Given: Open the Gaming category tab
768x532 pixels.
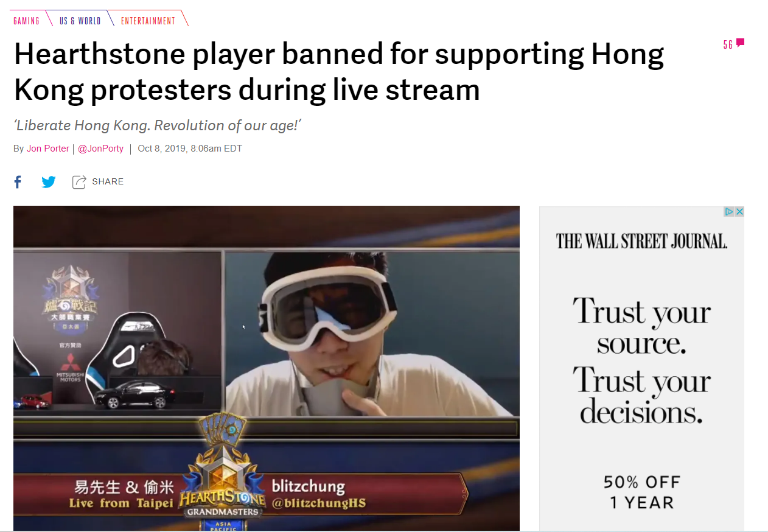Looking at the screenshot, I should (x=27, y=21).
